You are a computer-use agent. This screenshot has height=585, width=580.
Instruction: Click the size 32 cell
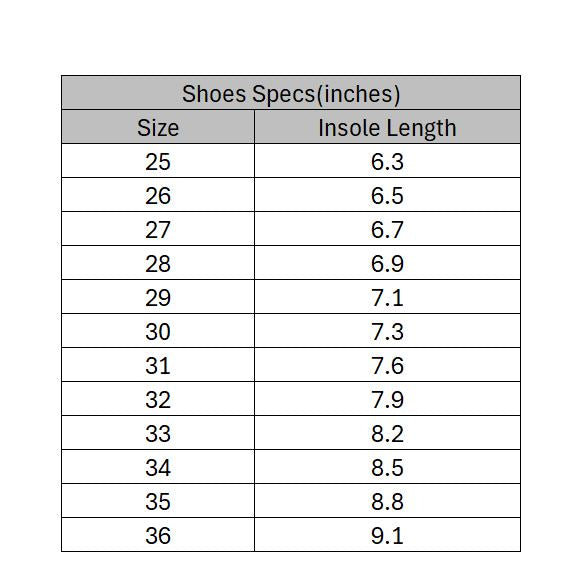coord(158,398)
